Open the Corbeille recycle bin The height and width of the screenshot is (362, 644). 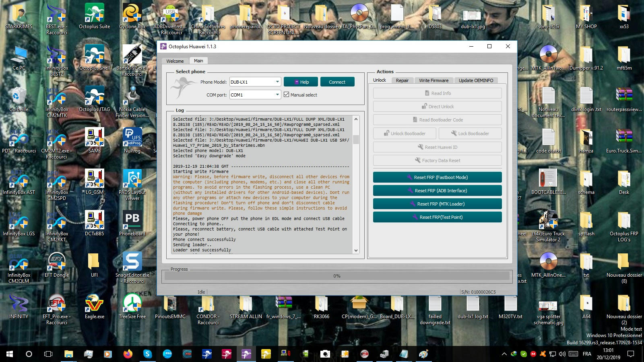coord(19,99)
